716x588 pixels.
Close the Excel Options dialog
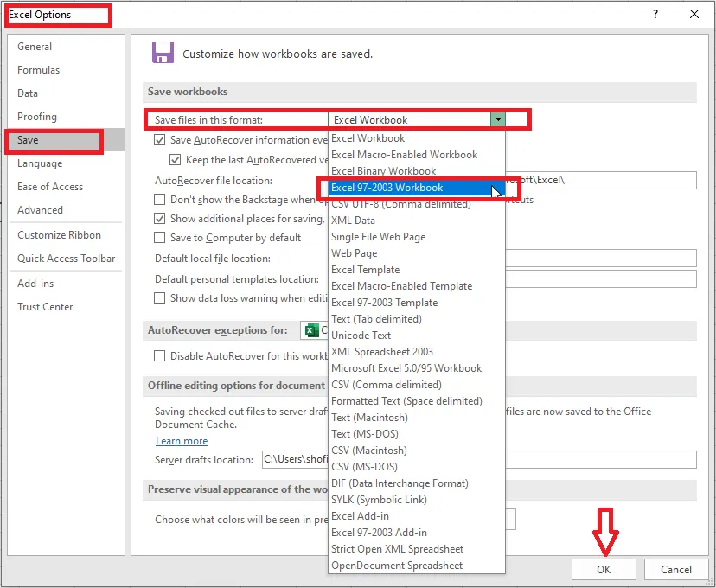(694, 14)
